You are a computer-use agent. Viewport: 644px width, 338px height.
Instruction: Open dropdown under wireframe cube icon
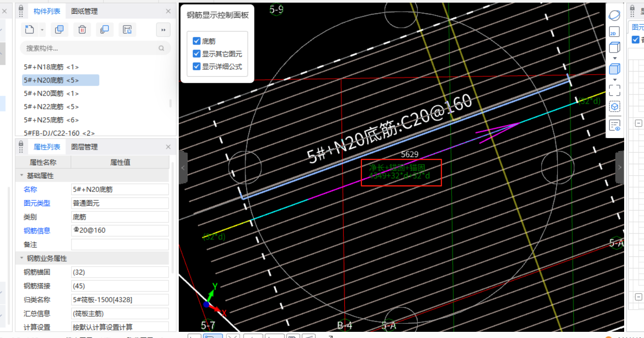614,58
